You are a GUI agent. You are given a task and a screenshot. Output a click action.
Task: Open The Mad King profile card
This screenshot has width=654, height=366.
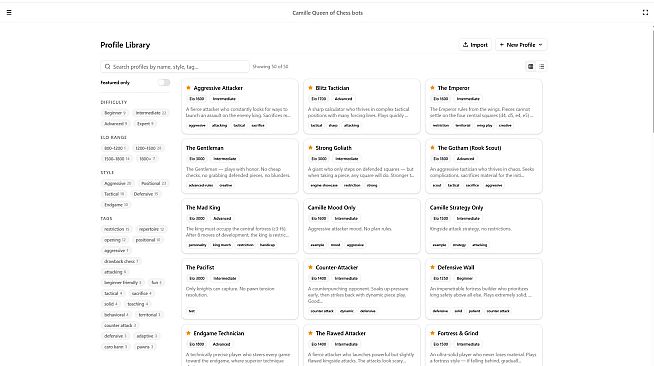[x=240, y=226]
